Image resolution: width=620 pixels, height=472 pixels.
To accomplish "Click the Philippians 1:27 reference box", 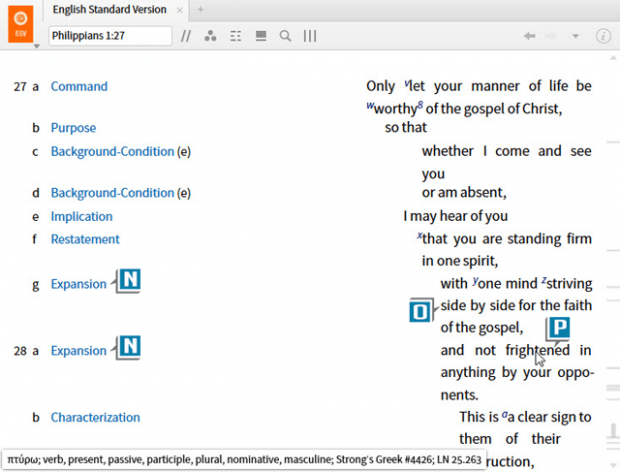I will pyautogui.click(x=110, y=36).
